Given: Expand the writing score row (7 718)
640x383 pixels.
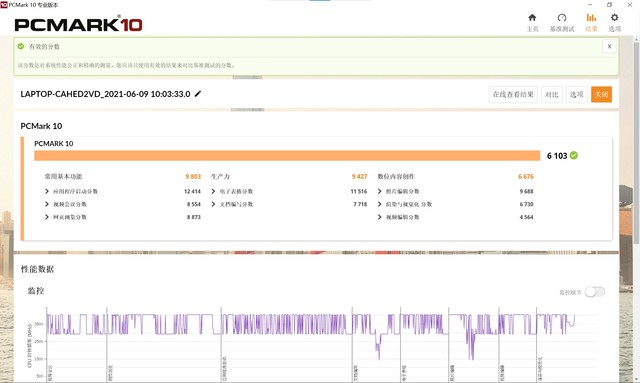Looking at the screenshot, I should [289, 204].
